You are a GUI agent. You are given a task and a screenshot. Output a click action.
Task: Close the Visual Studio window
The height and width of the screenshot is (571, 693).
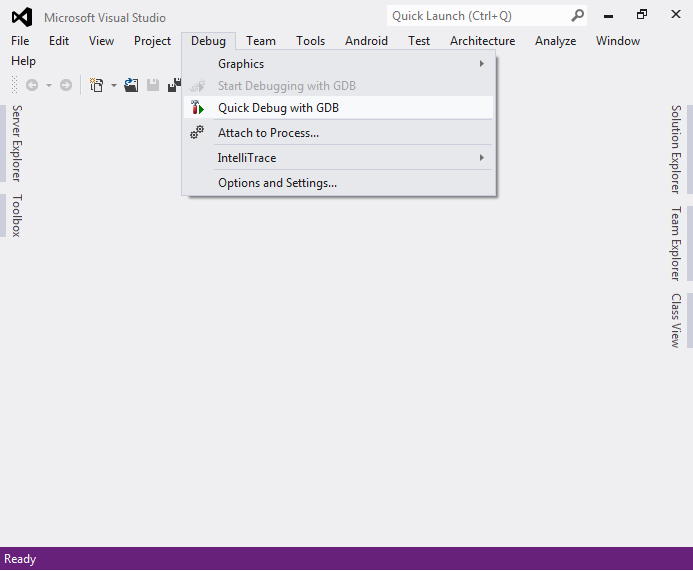[x=675, y=15]
